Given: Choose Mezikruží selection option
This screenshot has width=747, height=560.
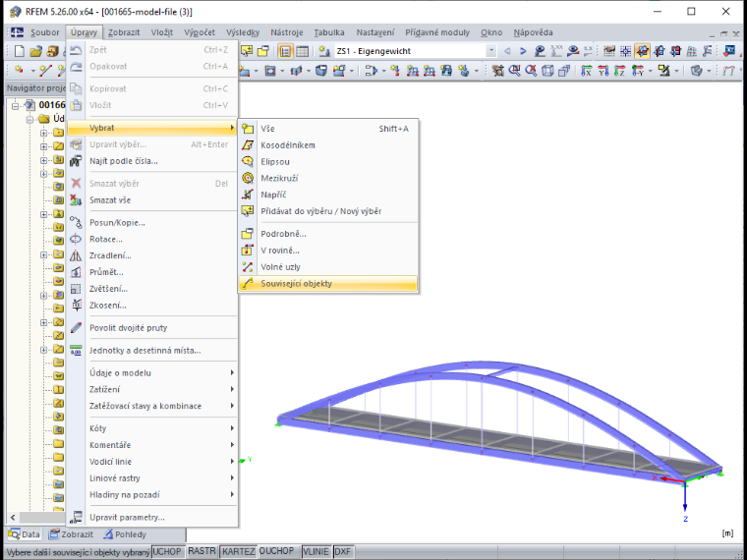Looking at the screenshot, I should tap(328, 178).
